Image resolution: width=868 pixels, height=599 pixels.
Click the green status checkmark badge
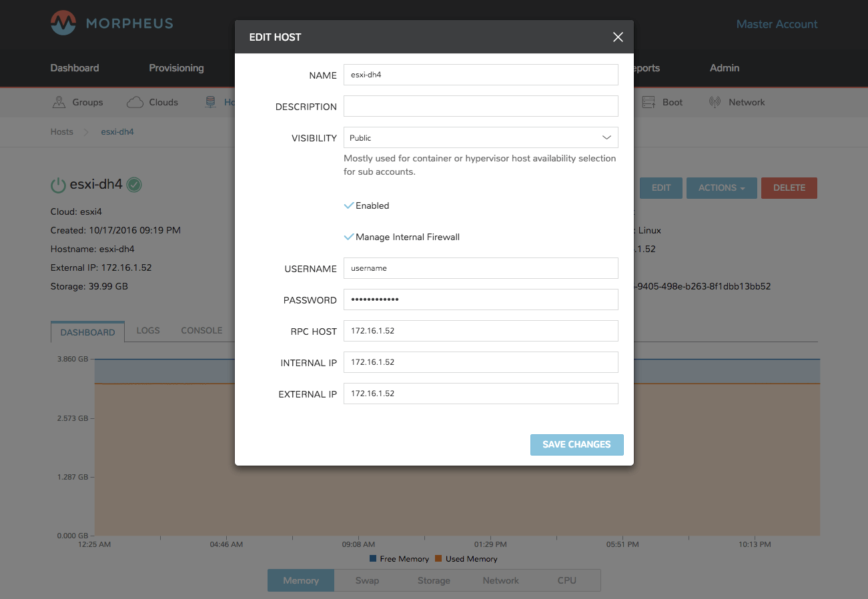coord(133,185)
